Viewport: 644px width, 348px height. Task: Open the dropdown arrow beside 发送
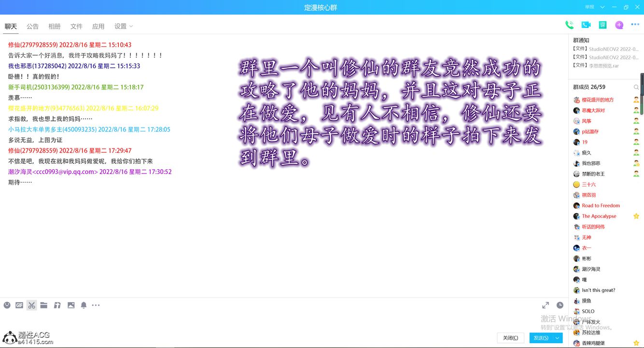coord(558,338)
